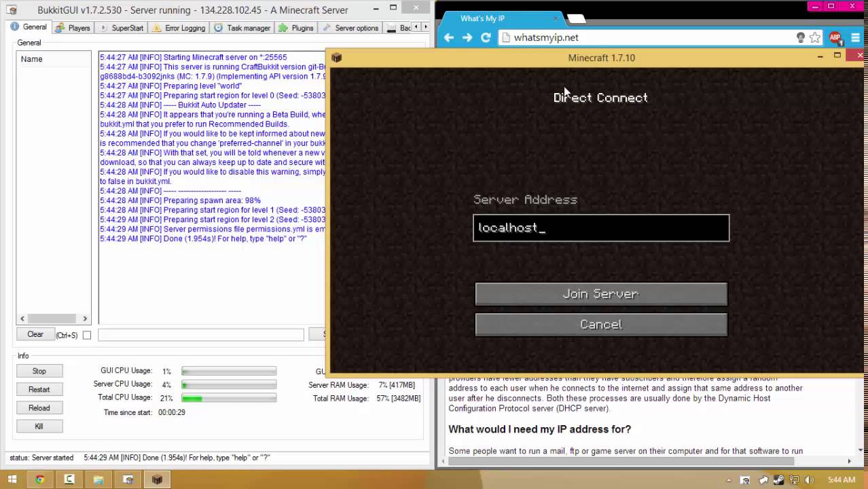Clear the BukkitGUI console output

35,334
